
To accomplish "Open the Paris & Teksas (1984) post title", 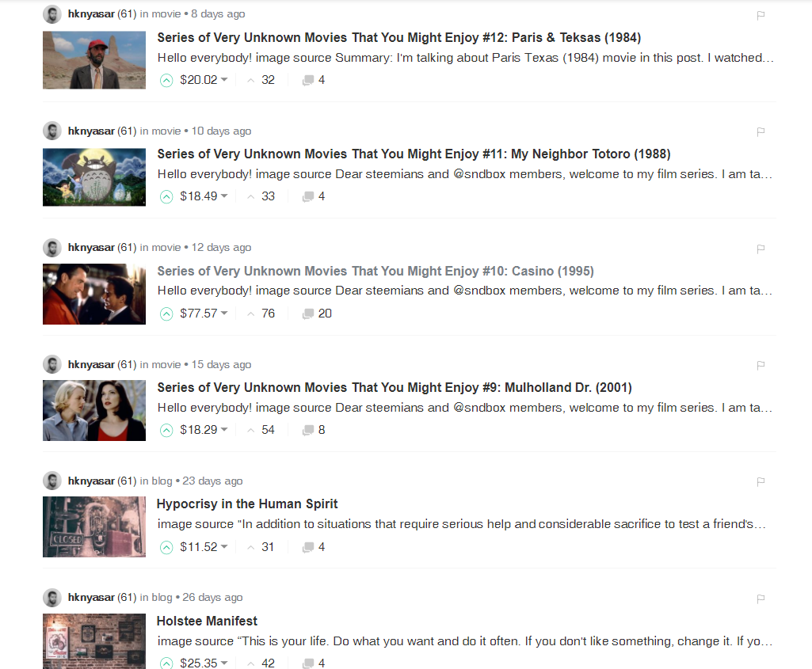I will 398,38.
